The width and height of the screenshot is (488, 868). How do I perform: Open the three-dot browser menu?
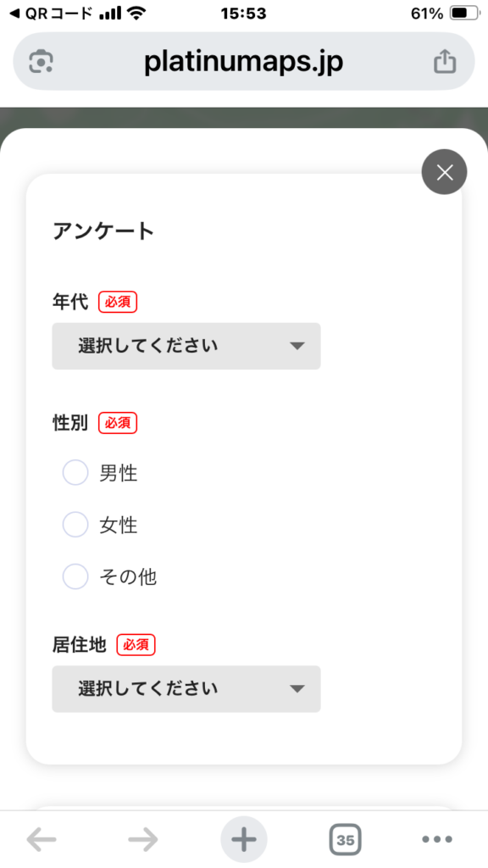(x=437, y=840)
